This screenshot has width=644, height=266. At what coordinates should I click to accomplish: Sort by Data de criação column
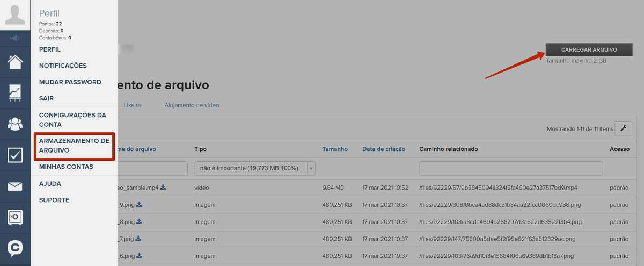[384, 149]
